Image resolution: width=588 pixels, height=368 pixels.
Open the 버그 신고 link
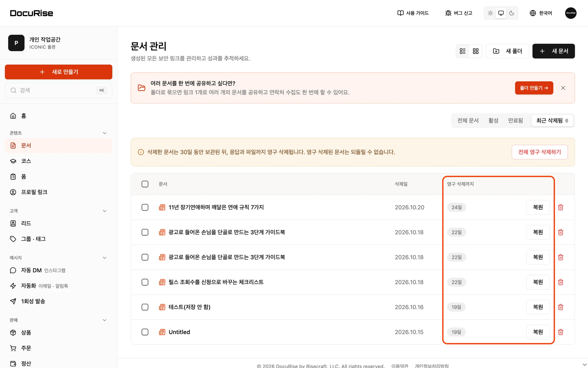(459, 13)
